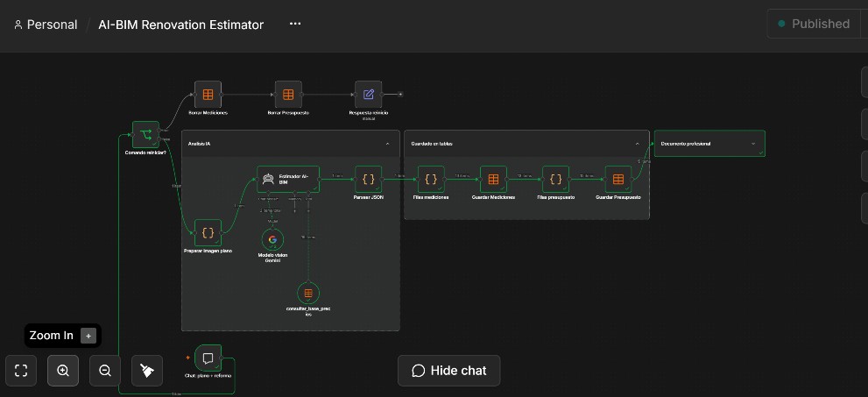The height and width of the screenshot is (397, 868).
Task: Select the Borrar Presupuesto table node
Action: (x=288, y=94)
